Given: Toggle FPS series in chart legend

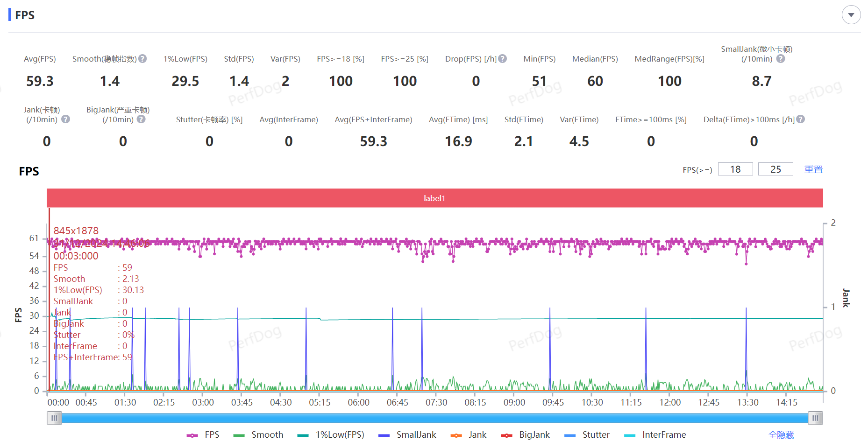Looking at the screenshot, I should point(203,435).
